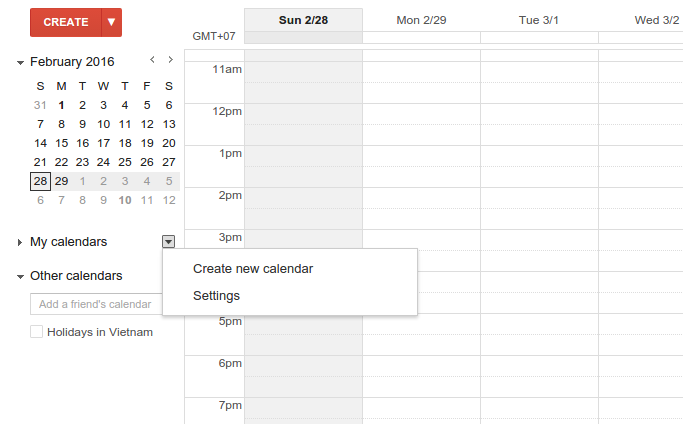Go to previous month in mini calendar

152,61
